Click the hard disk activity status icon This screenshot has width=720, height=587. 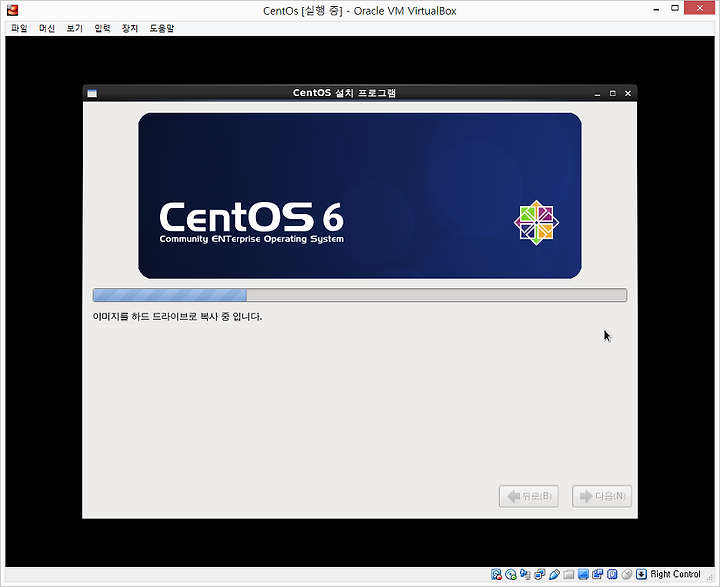coord(496,574)
